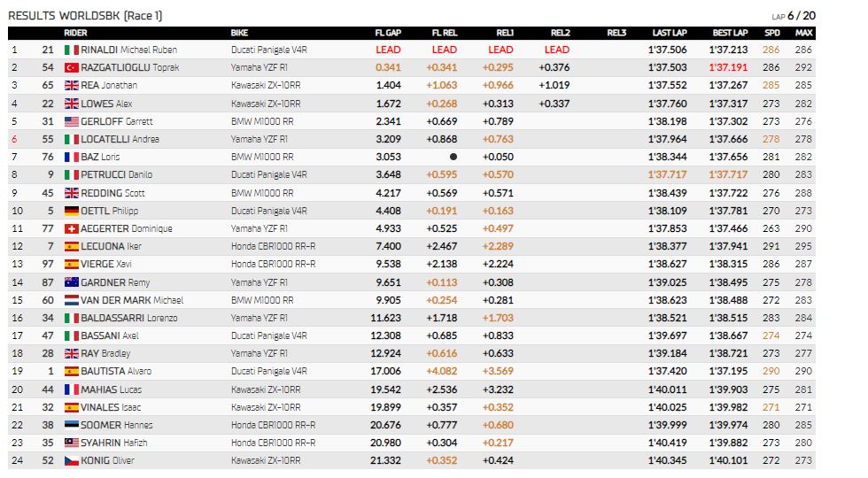868x478 pixels.
Task: Click LECUONA's max speed 295
Action: coord(803,246)
